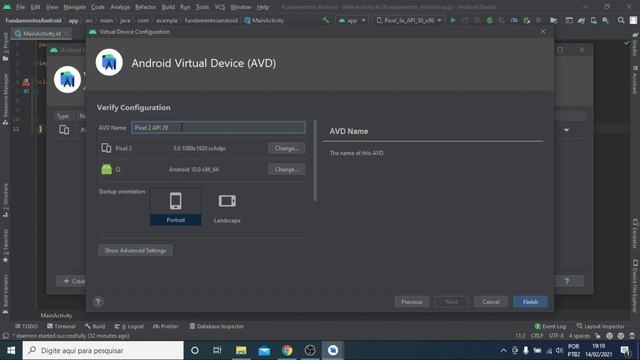Open the Build Variants side panel
This screenshot has height=360, width=640.
pos(5,293)
